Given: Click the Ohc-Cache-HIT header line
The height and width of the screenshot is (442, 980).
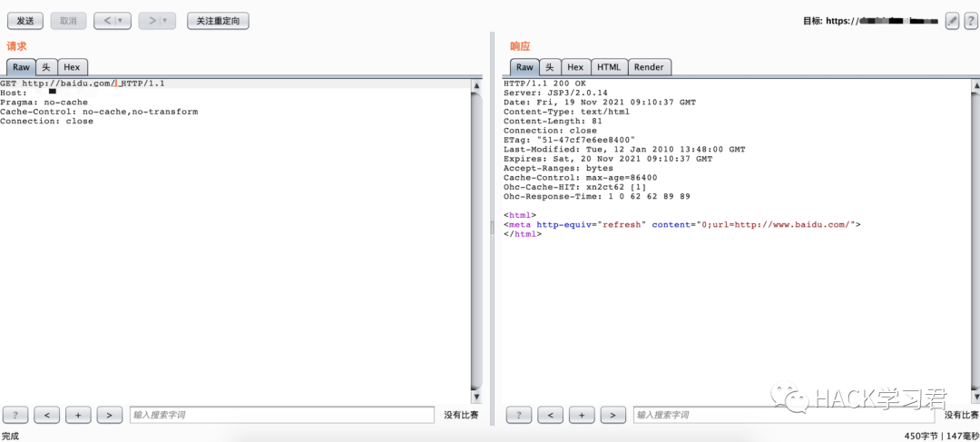Looking at the screenshot, I should tap(575, 186).
